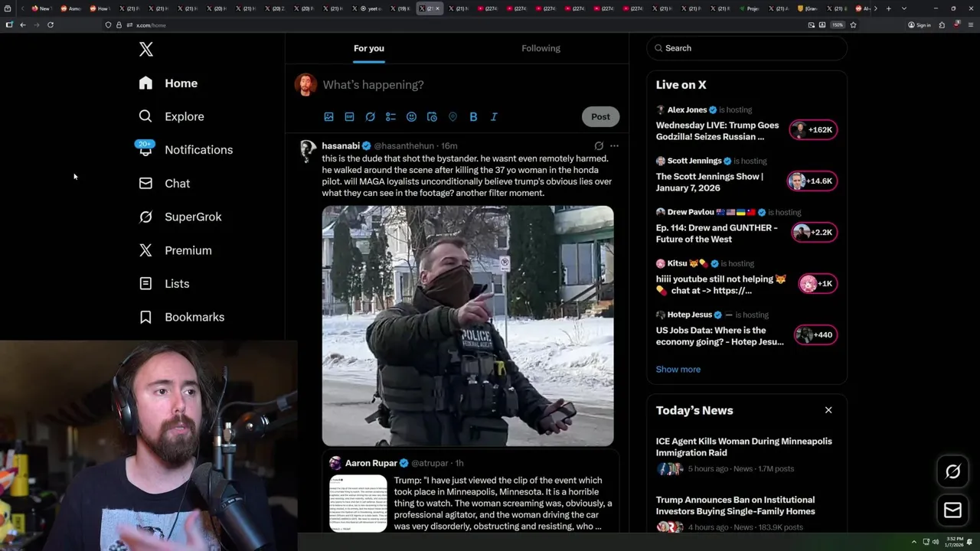The width and height of the screenshot is (980, 551).
Task: Reload the page with browser refresh
Action: 51,25
